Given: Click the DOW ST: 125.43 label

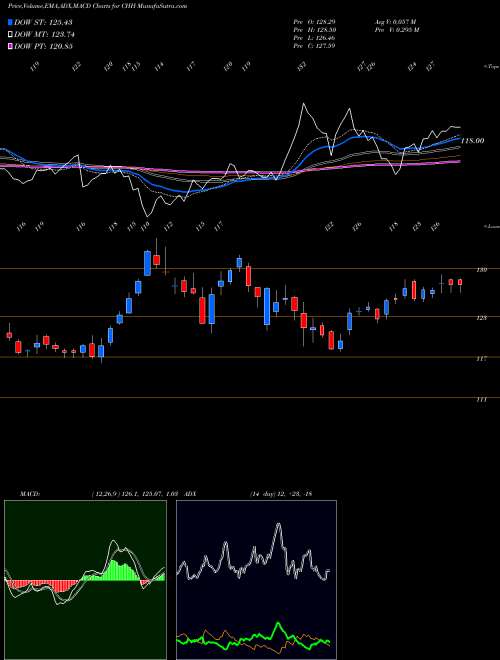Looking at the screenshot, I should click(x=44, y=22).
